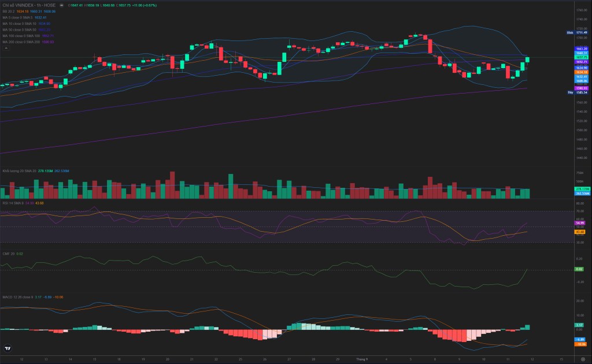This screenshot has width=592, height=364.
Task: Collapse the indicator legend with chevron arrow
Action: (6, 48)
